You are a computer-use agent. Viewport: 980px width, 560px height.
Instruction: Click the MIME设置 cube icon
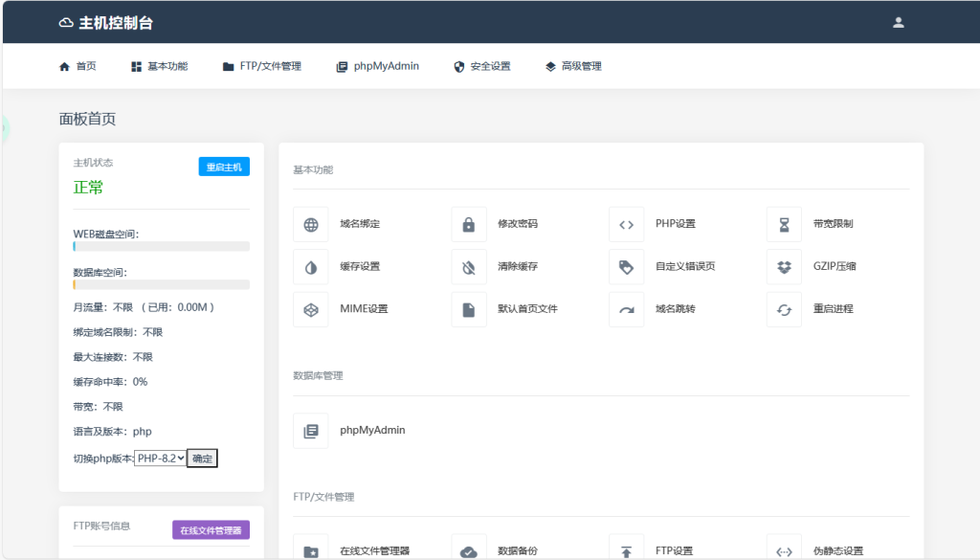pyautogui.click(x=311, y=309)
